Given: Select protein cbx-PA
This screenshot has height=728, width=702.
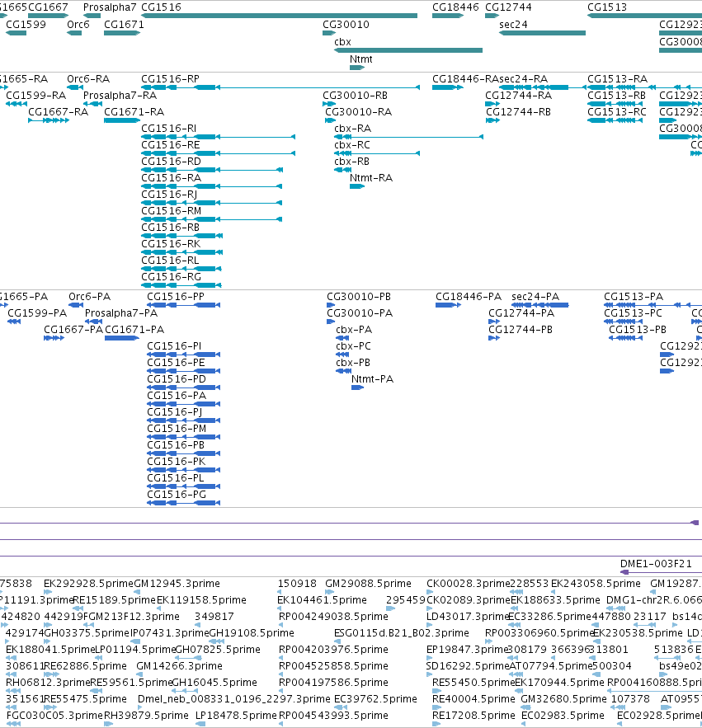Looking at the screenshot, I should coord(354,330).
